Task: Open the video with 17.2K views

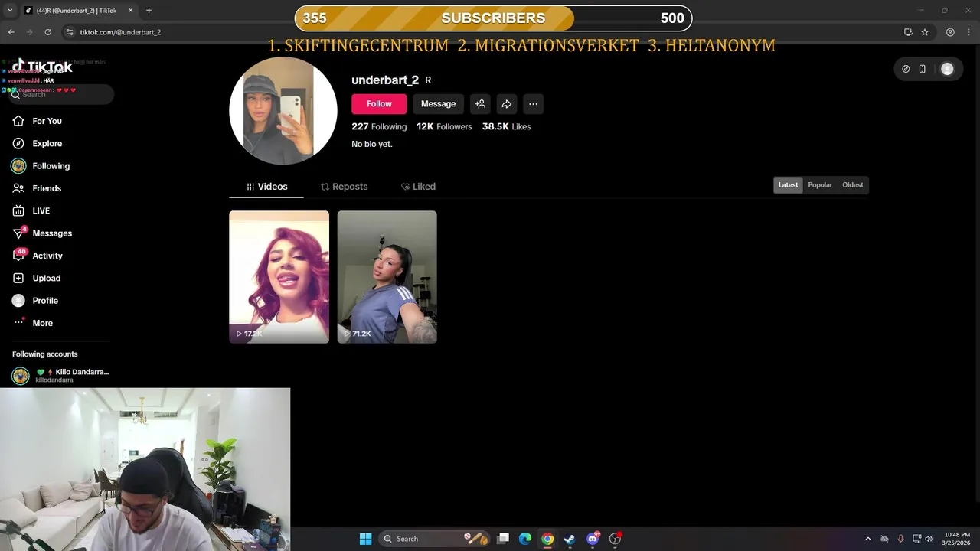Action: pos(279,277)
